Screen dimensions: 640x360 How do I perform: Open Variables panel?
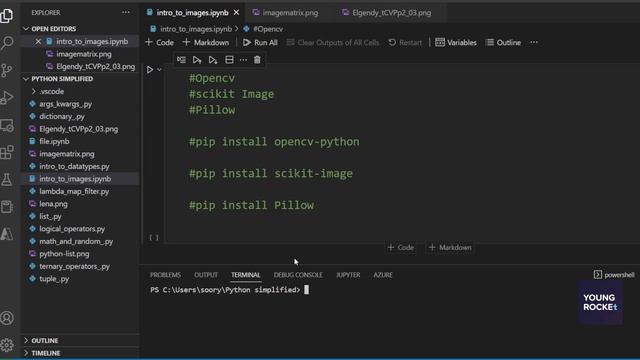[456, 42]
